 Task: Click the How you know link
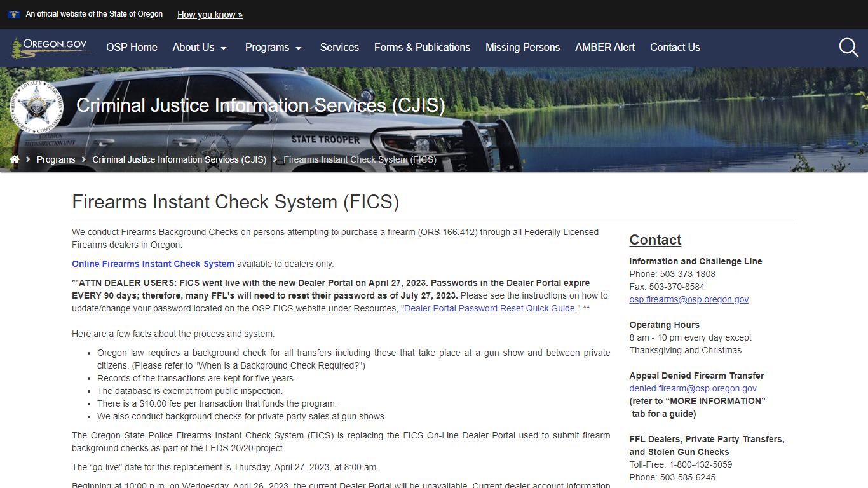coord(210,15)
